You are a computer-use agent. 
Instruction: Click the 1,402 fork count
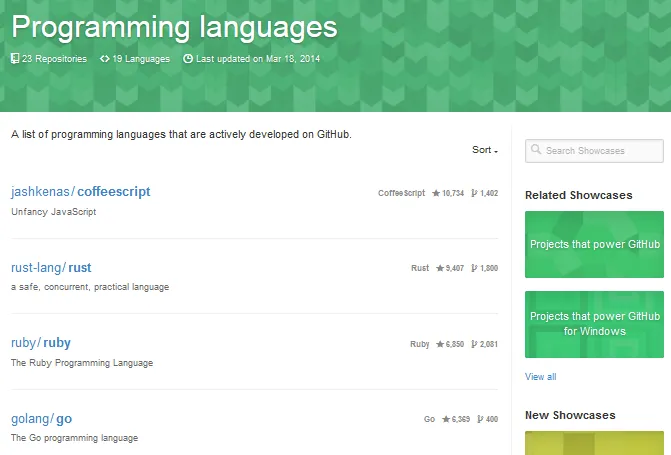[489, 193]
